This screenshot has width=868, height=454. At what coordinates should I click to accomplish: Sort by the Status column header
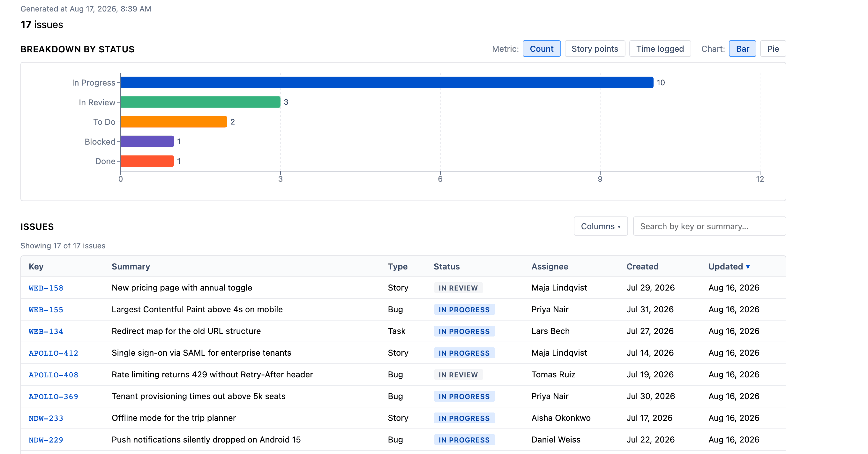pos(446,267)
